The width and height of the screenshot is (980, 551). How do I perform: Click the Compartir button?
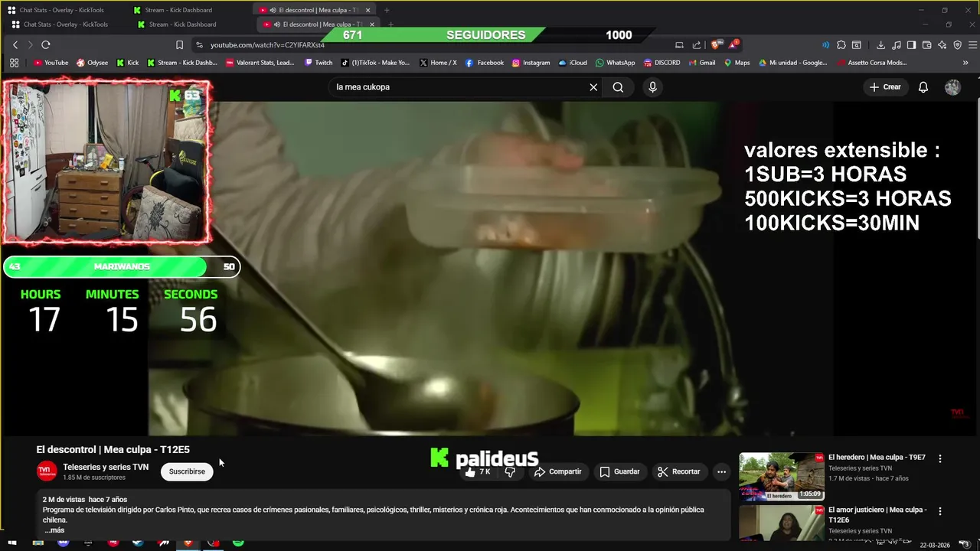(558, 472)
